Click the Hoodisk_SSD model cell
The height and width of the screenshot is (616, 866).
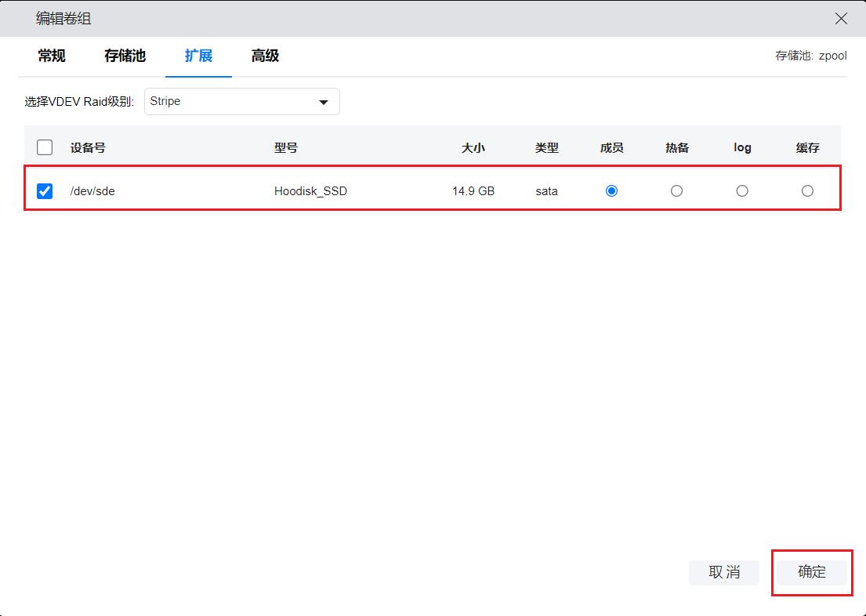[310, 190]
